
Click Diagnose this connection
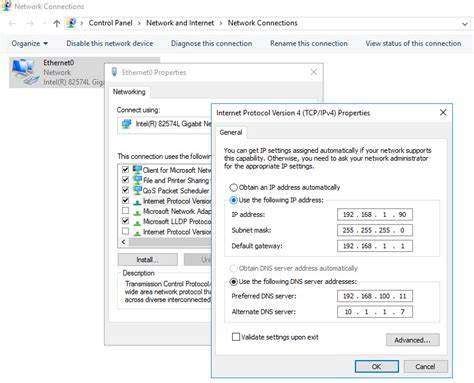tap(211, 44)
